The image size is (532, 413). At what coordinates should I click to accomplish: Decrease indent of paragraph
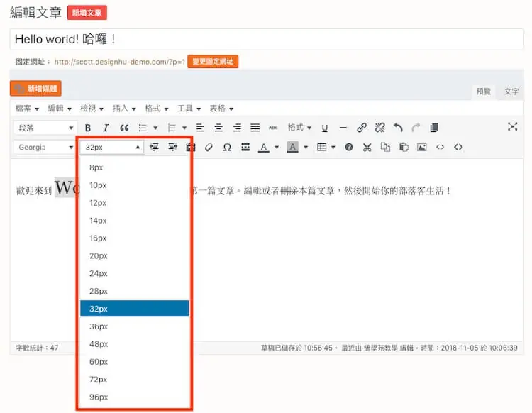coord(154,147)
